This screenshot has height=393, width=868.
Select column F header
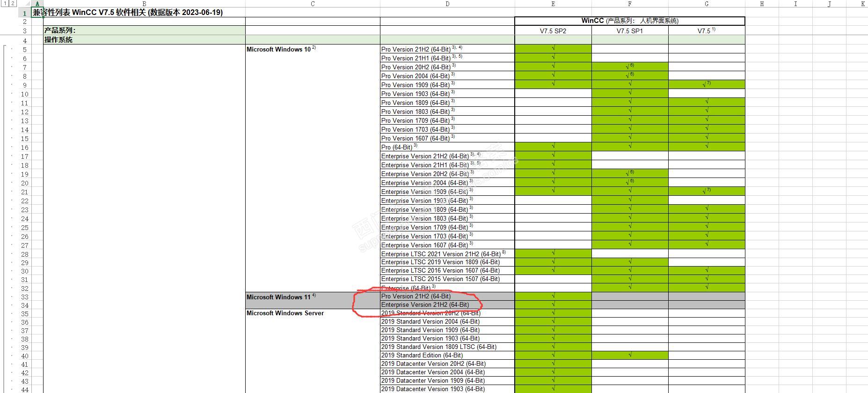(x=630, y=4)
